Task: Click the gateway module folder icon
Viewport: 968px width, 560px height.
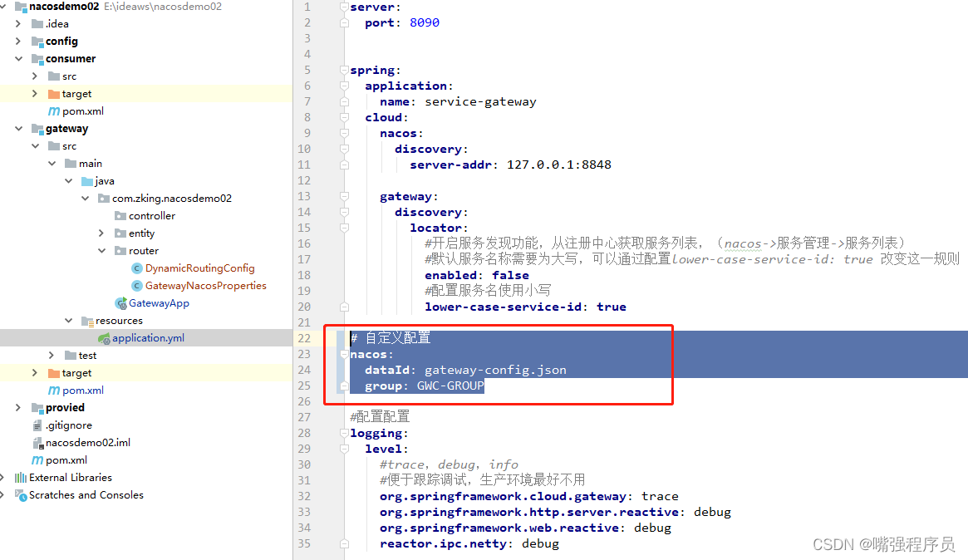Action: pos(37,129)
